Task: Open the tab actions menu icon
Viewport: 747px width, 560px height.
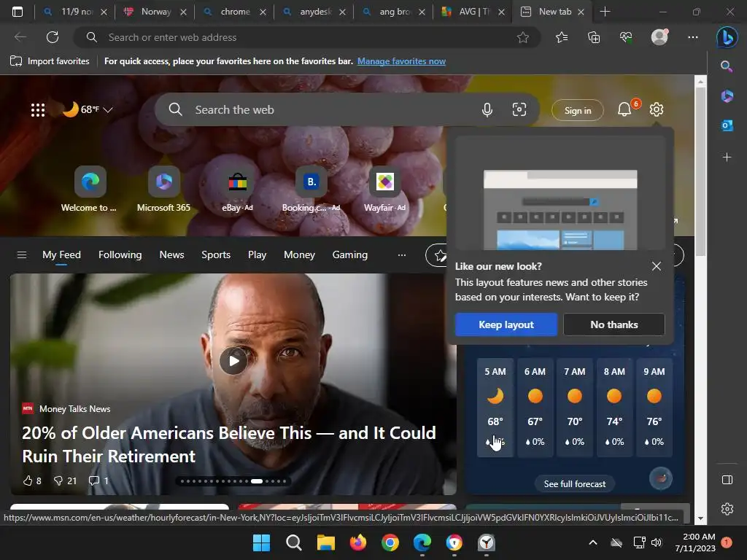Action: (x=18, y=12)
